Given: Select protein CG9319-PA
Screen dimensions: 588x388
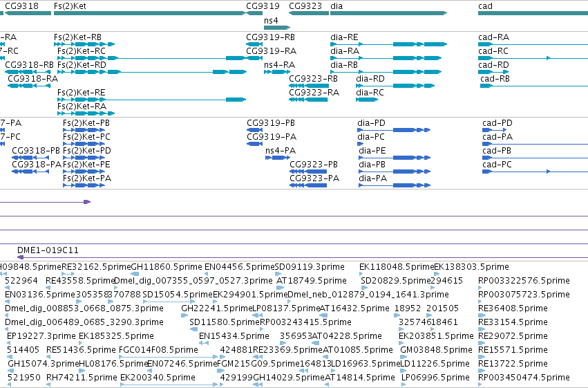Looking at the screenshot, I should click(x=272, y=137).
